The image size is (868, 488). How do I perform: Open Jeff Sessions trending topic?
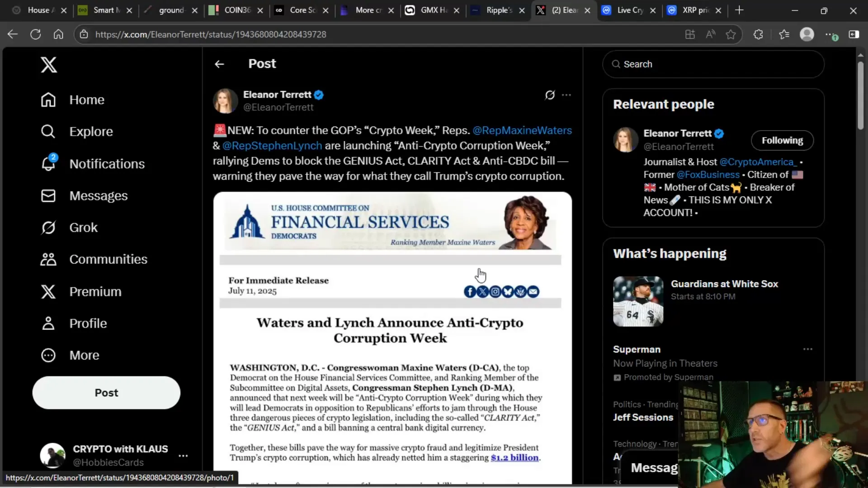[643, 418]
